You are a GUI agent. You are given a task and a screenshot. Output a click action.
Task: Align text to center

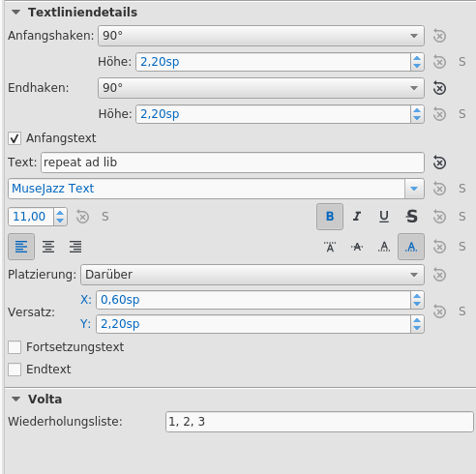click(x=48, y=247)
